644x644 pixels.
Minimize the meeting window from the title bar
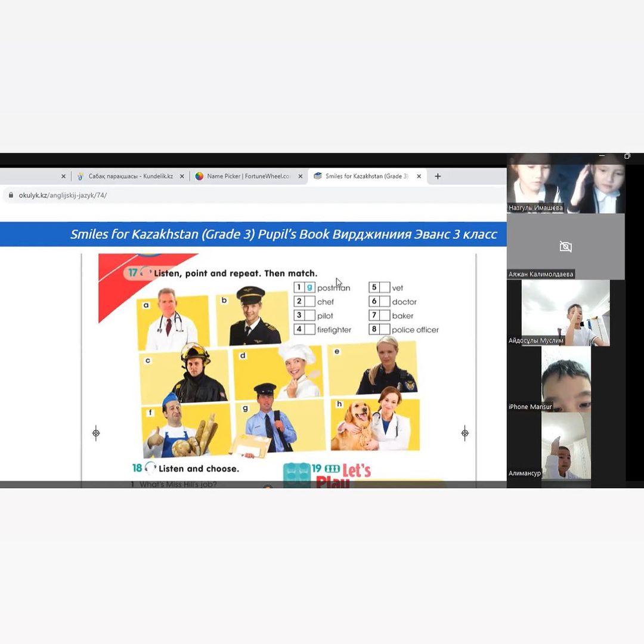coord(602,156)
